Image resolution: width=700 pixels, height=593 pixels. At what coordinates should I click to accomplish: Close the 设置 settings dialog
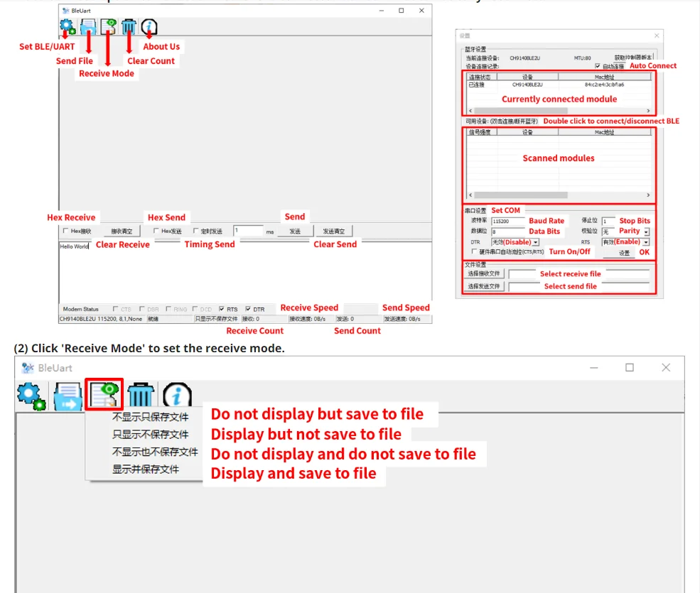click(x=656, y=36)
